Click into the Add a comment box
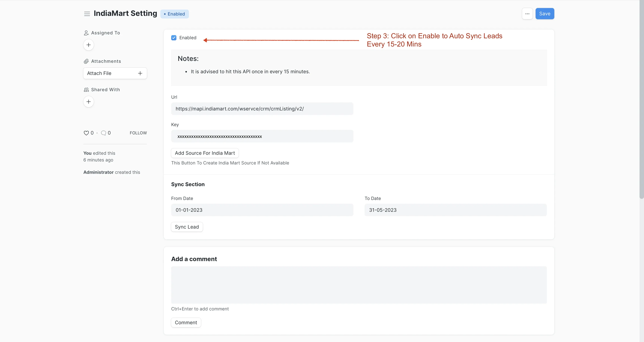The image size is (644, 342). (359, 285)
